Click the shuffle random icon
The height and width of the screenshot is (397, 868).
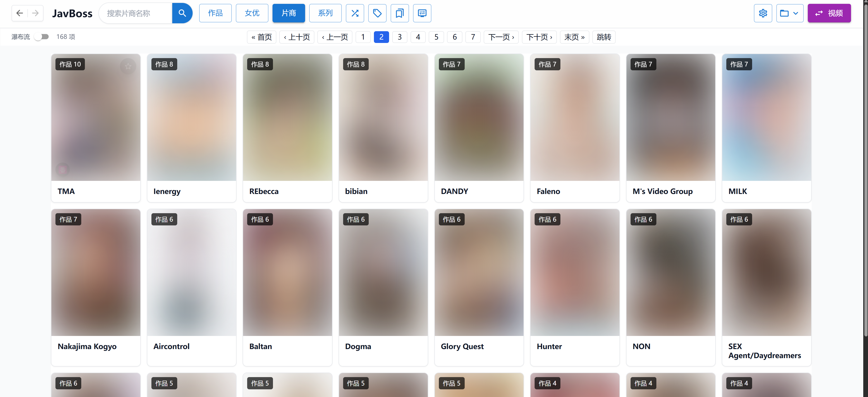[x=355, y=13]
